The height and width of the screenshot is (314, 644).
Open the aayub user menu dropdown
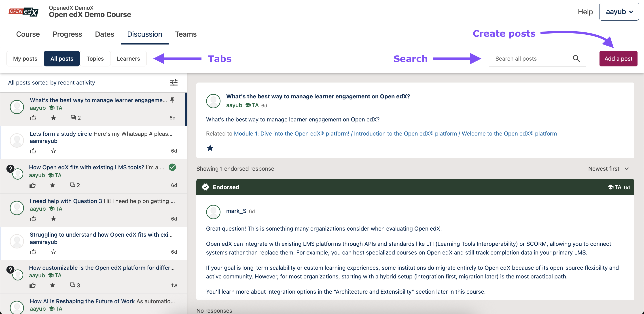pyautogui.click(x=619, y=11)
